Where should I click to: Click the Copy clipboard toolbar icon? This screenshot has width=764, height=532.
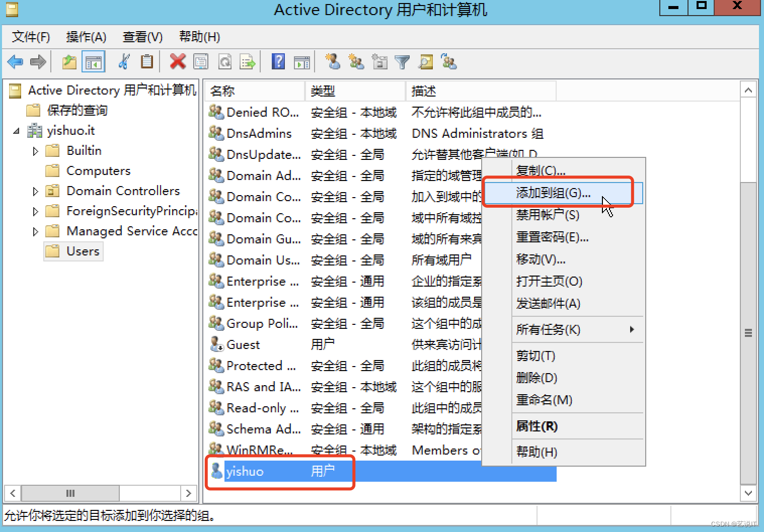click(x=147, y=62)
